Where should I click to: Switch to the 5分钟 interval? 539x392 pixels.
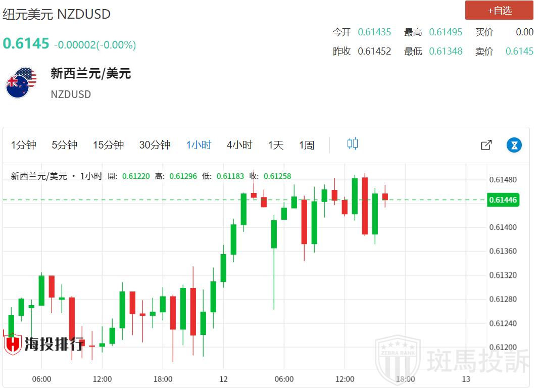(64, 145)
